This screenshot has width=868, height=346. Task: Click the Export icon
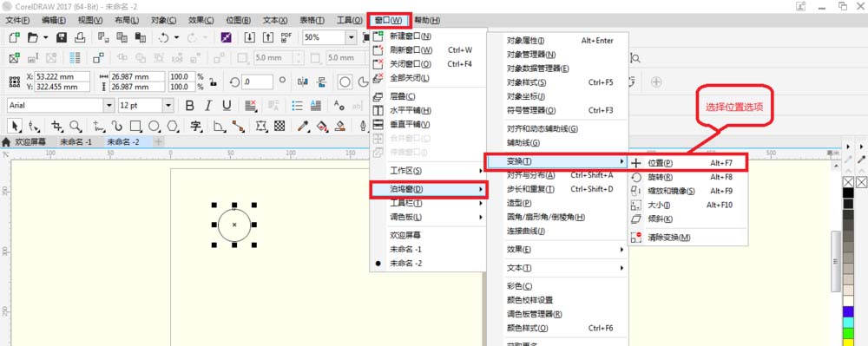(268, 37)
